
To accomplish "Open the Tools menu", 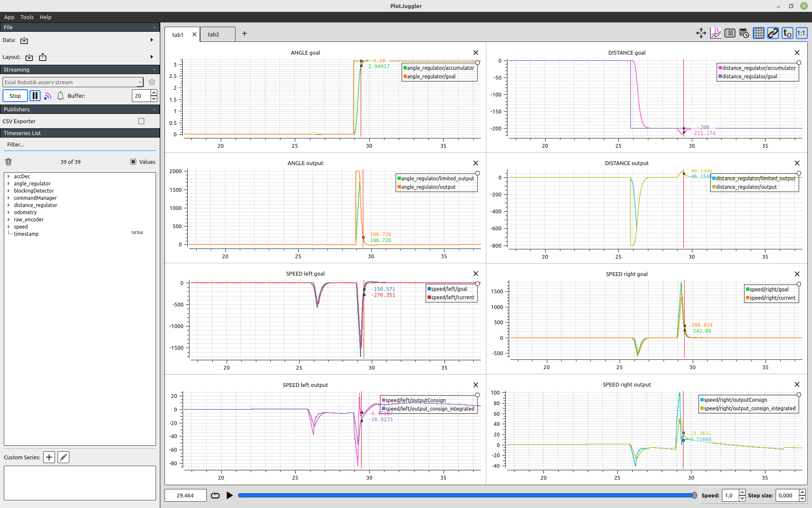I will point(27,17).
